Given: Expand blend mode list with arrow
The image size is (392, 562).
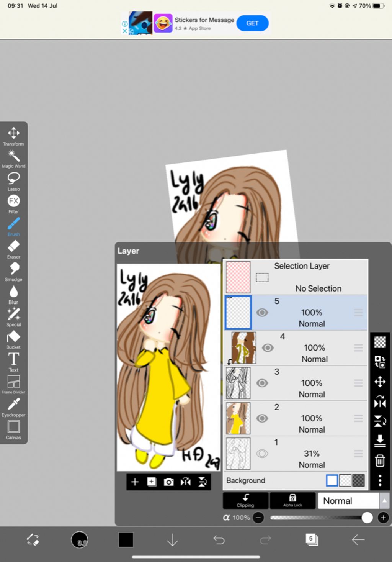Looking at the screenshot, I should [x=384, y=501].
